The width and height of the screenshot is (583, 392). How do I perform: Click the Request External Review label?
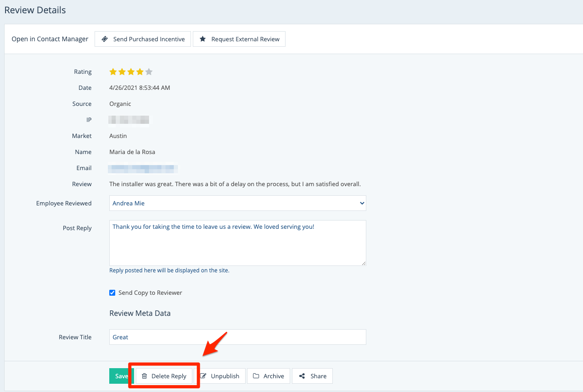point(245,39)
